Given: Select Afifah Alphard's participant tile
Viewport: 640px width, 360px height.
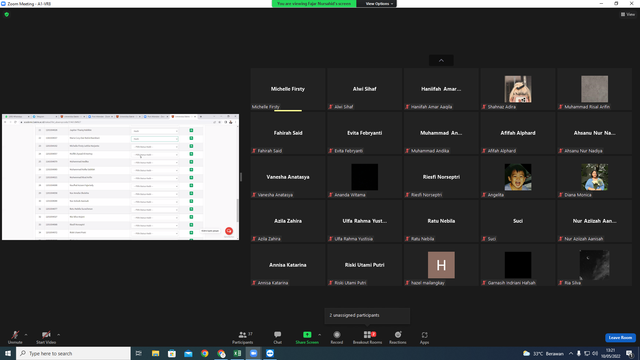Looking at the screenshot, I should [518, 133].
